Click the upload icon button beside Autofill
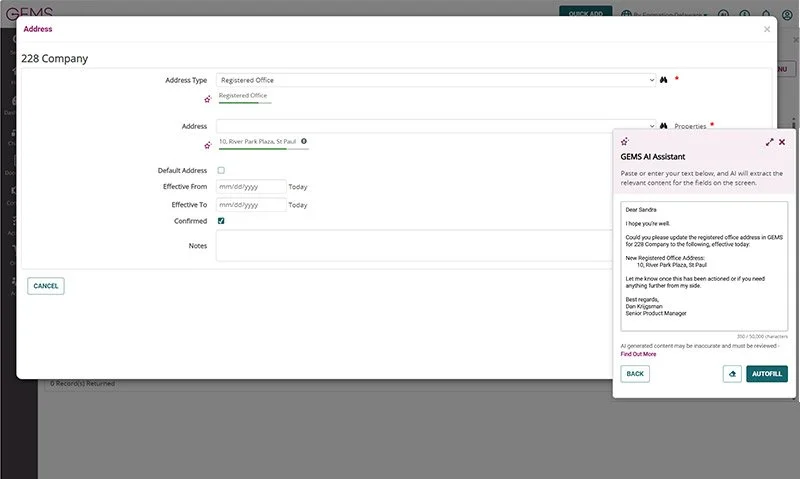This screenshot has height=479, width=800. (x=732, y=374)
